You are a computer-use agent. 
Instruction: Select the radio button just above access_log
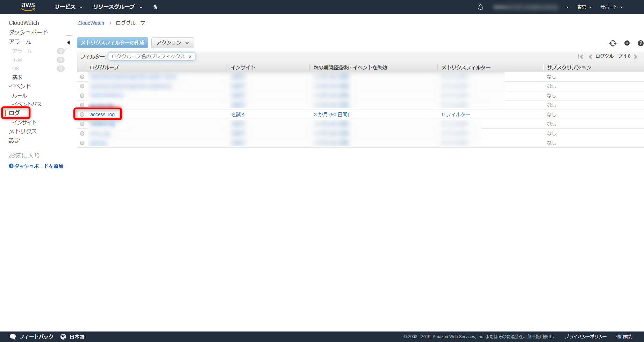pos(82,105)
